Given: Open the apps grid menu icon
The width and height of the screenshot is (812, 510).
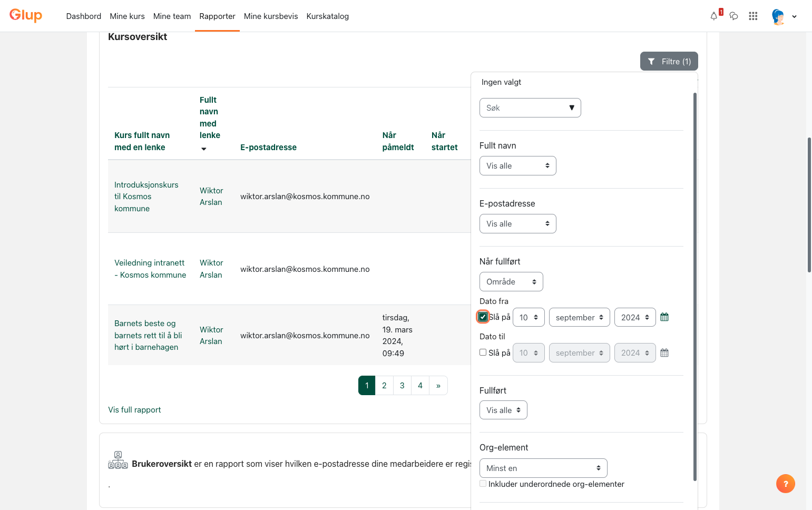Looking at the screenshot, I should point(753,16).
